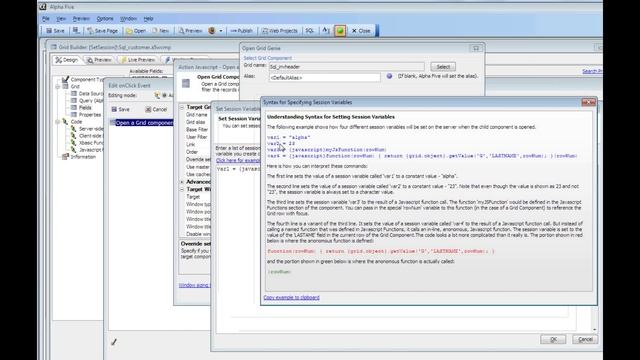Click the Select button beside Grid name
The height and width of the screenshot is (360, 640).
coord(443,67)
